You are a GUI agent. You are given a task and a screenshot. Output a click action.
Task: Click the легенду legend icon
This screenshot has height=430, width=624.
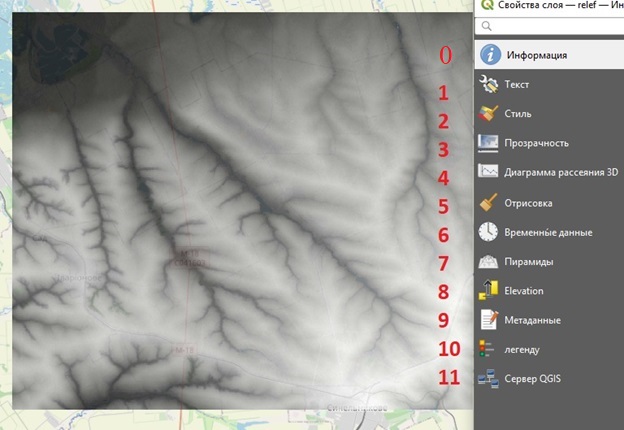[x=487, y=349]
